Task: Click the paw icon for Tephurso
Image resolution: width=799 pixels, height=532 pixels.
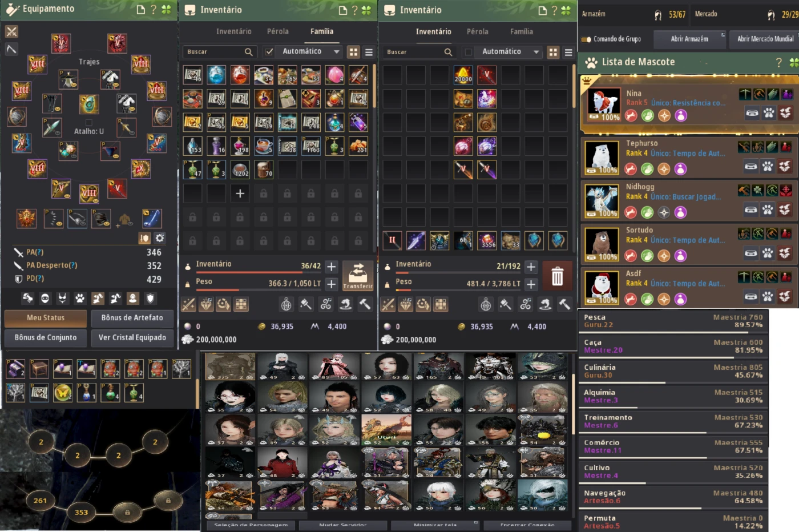Action: [769, 167]
